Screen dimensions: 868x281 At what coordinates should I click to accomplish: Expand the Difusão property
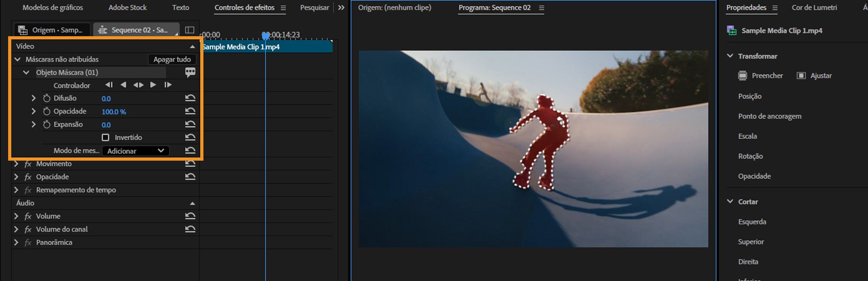coord(33,98)
